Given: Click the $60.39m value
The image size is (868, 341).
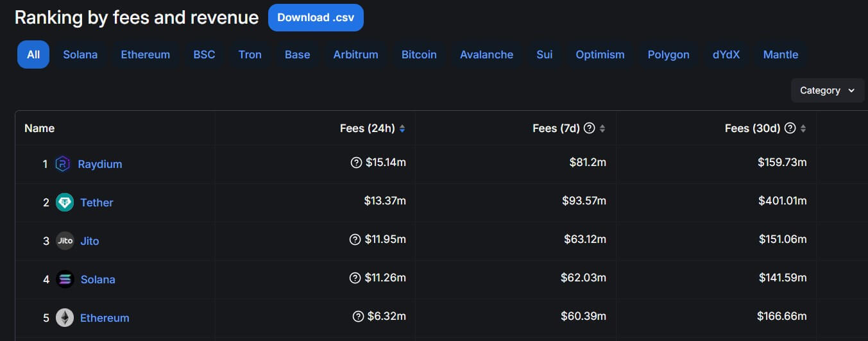Looking at the screenshot, I should coord(584,317).
